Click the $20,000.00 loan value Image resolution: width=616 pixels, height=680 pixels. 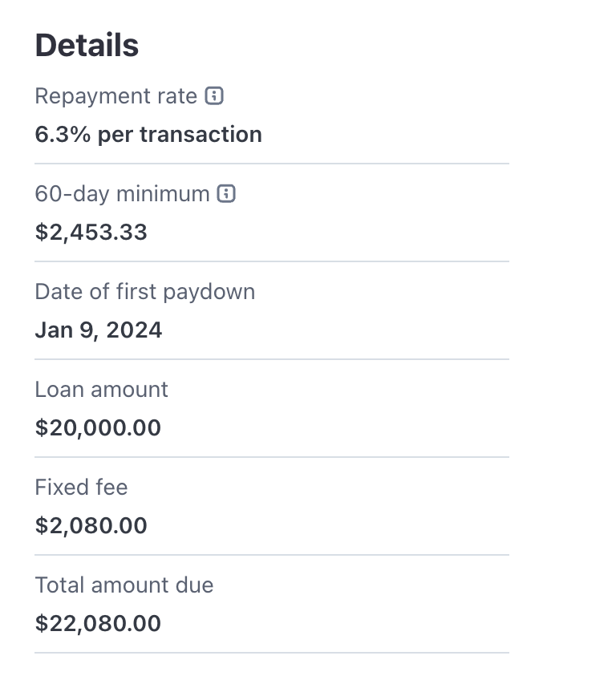(98, 427)
